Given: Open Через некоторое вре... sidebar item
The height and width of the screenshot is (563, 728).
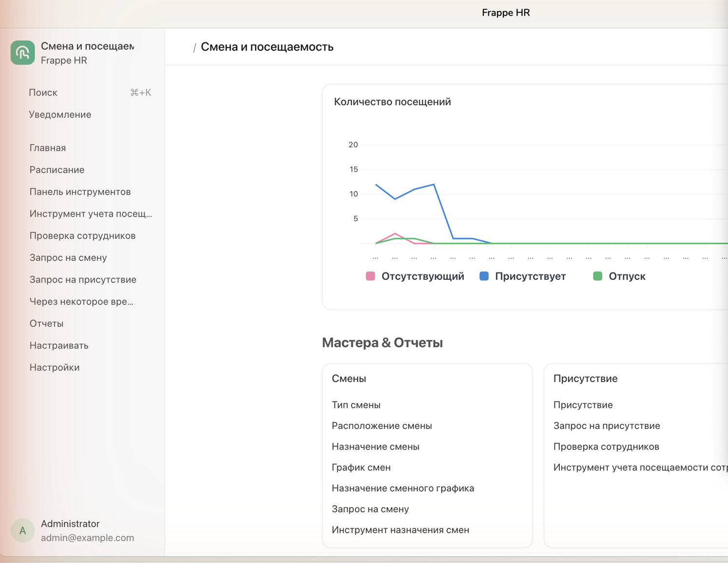Looking at the screenshot, I should click(x=81, y=301).
